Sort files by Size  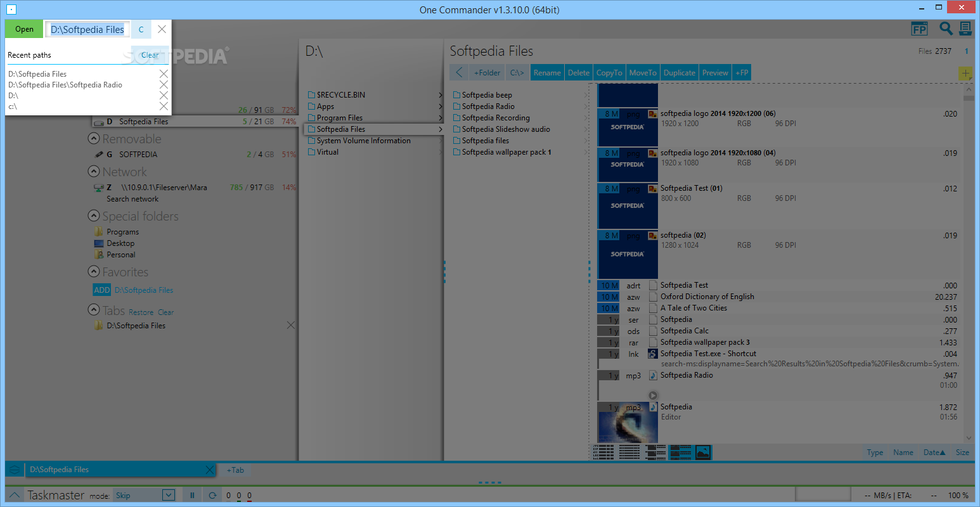click(x=962, y=452)
